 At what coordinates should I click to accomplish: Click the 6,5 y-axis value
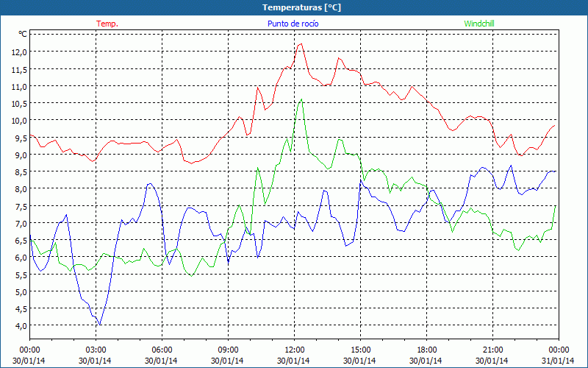coord(21,241)
